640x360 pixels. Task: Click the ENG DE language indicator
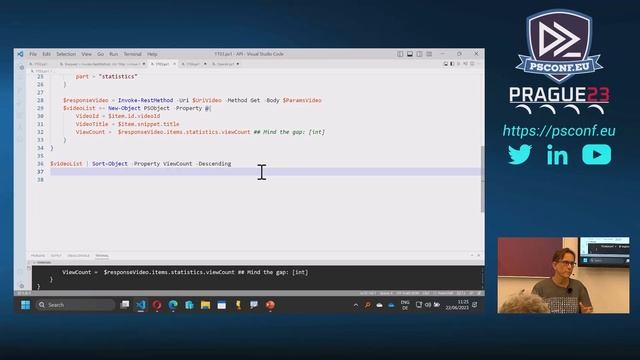coord(405,305)
